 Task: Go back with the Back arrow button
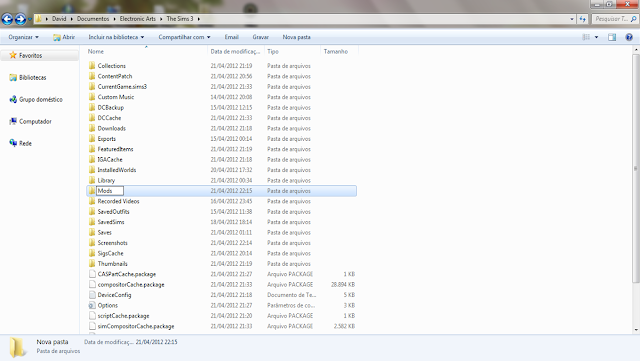point(7,19)
